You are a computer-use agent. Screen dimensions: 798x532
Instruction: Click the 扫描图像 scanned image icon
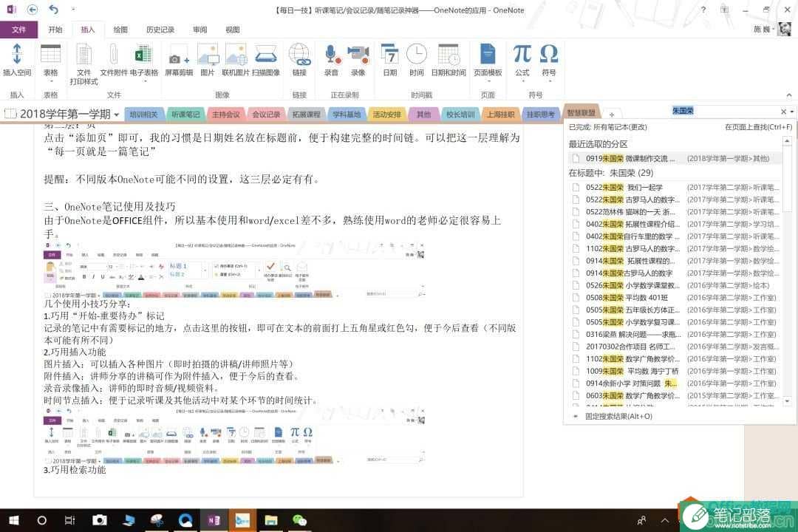(x=266, y=54)
